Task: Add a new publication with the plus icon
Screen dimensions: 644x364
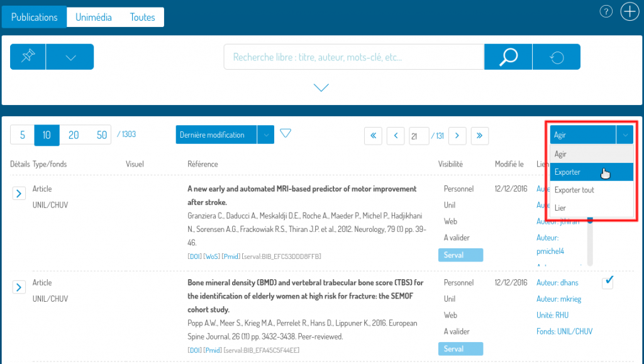Action: (x=630, y=11)
